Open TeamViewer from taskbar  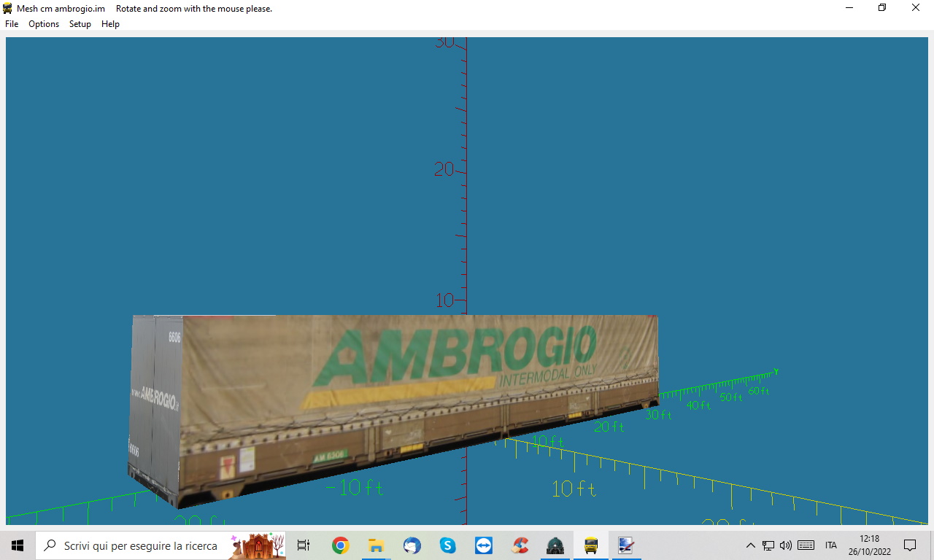pos(483,545)
